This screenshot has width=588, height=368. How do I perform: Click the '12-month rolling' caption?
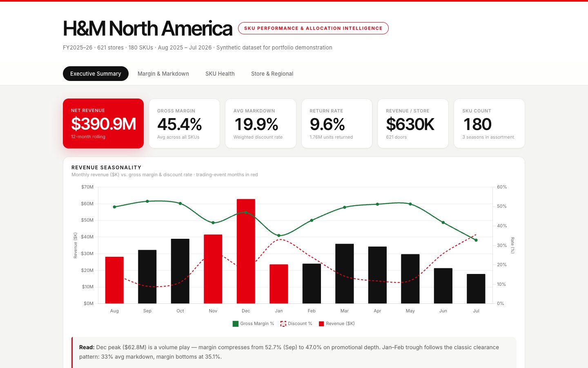[88, 137]
